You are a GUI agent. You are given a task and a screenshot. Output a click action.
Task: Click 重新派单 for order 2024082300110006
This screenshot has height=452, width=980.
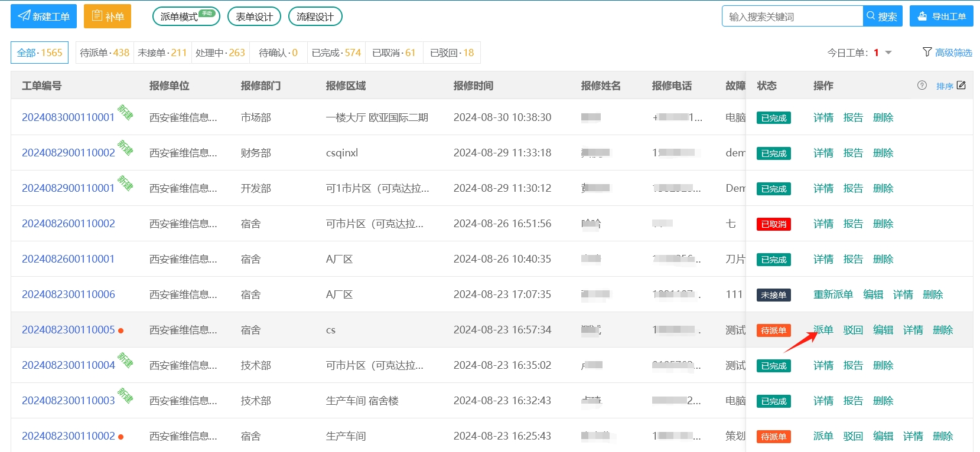tap(833, 294)
